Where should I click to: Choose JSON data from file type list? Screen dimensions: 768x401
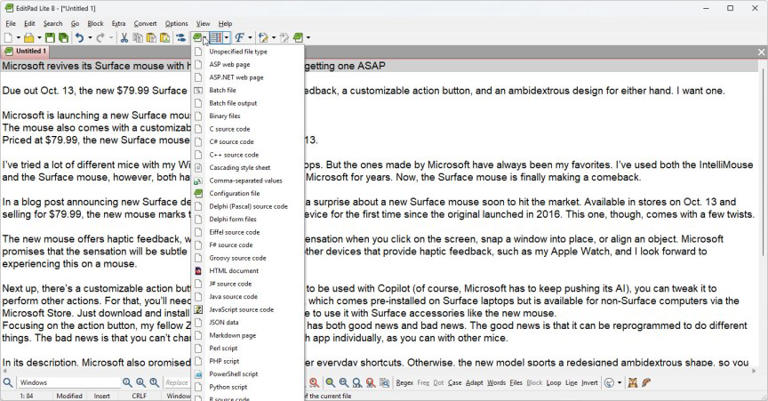coord(247,322)
